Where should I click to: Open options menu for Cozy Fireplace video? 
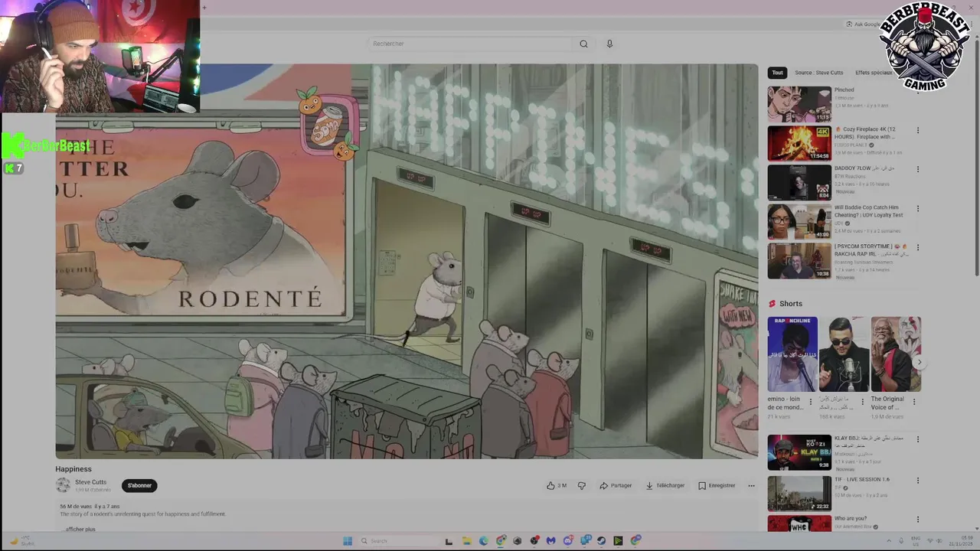pyautogui.click(x=917, y=130)
